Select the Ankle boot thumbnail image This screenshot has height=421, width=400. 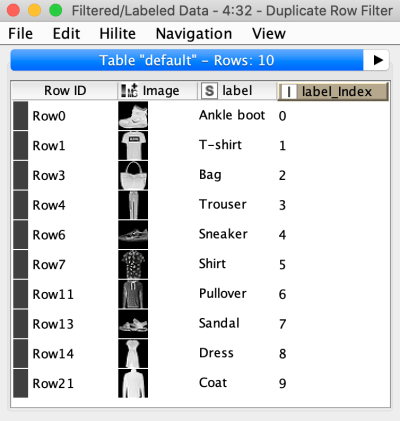coord(133,116)
